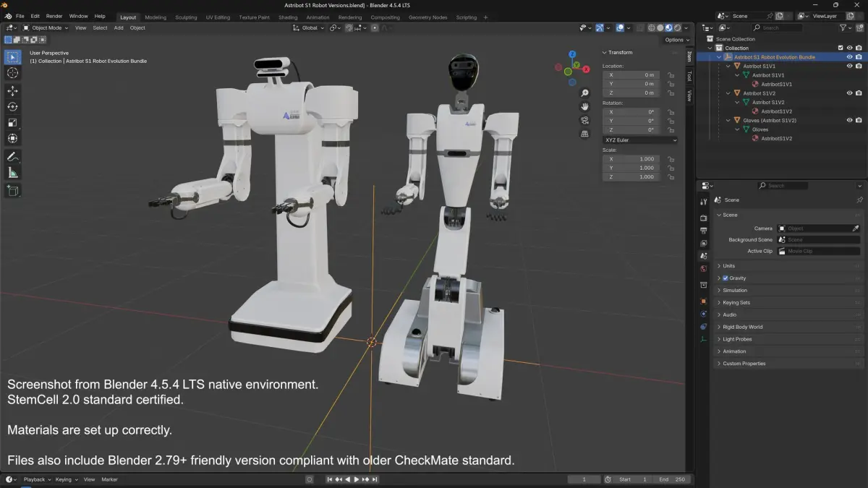Hide Astribot S1V2 via eye icon
This screenshot has height=488, width=868.
tap(849, 93)
